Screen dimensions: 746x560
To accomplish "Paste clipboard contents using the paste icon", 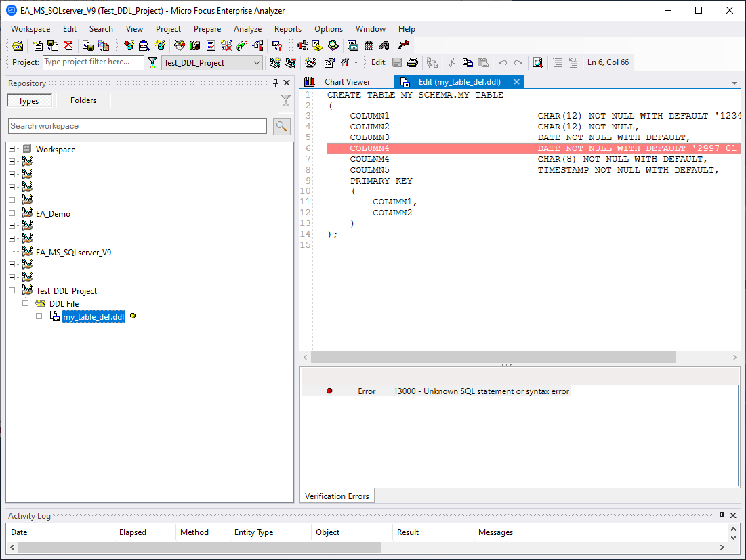I will point(483,62).
